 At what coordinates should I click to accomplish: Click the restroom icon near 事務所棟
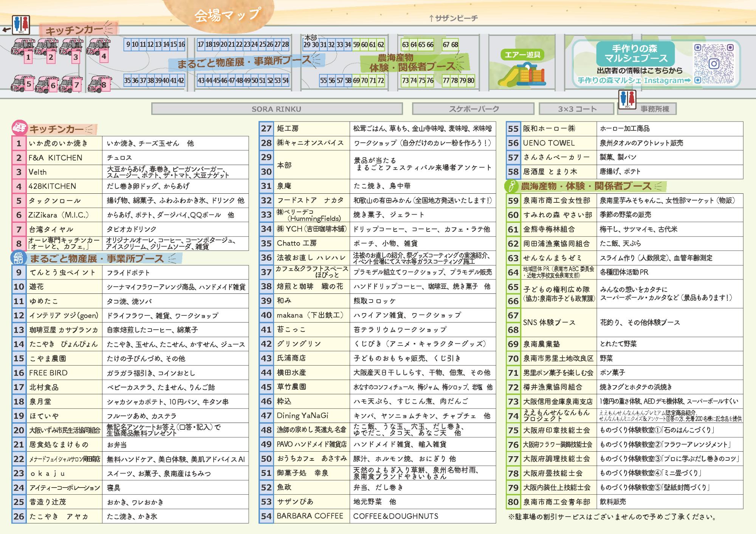click(x=627, y=99)
